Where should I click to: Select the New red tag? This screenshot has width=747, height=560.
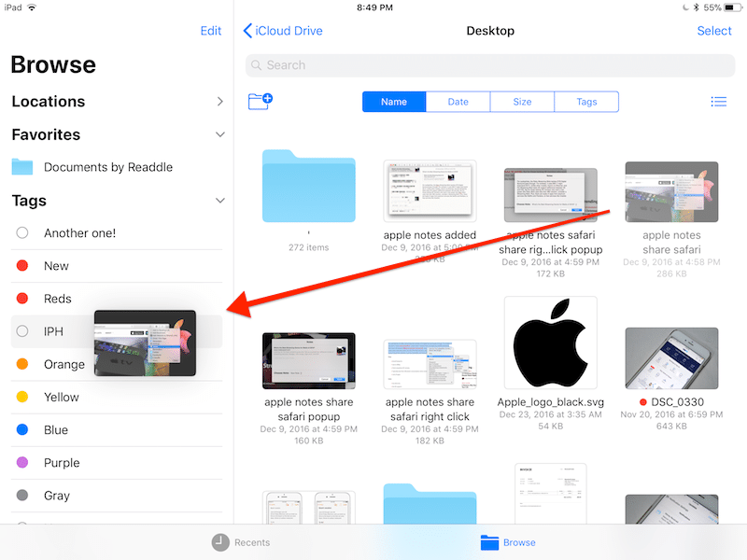22,266
